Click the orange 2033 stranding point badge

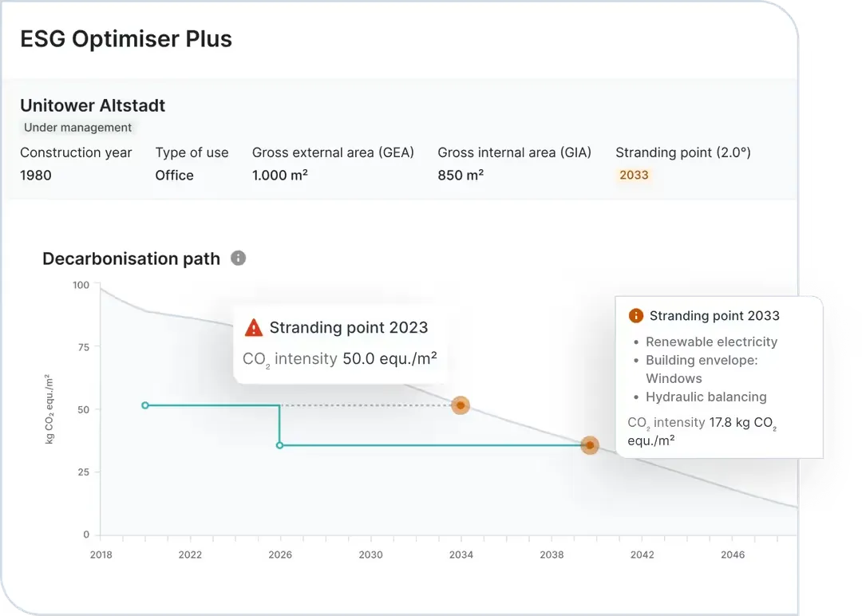[634, 175]
